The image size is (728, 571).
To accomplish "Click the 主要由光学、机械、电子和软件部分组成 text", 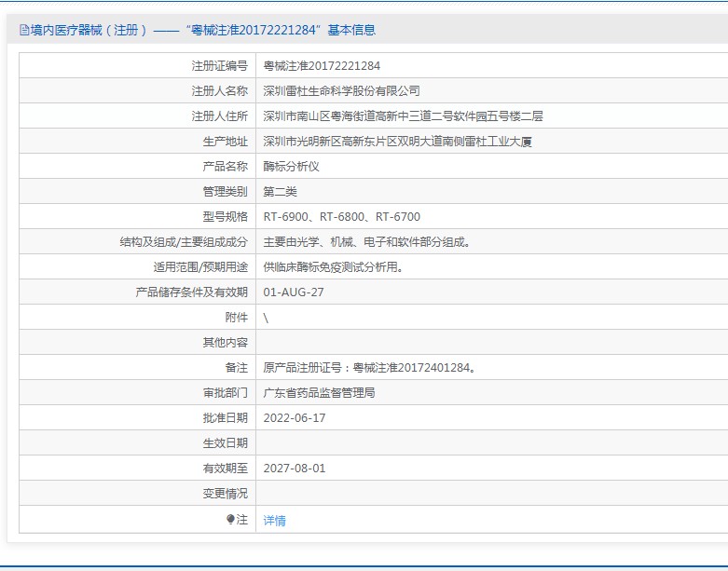I will (x=366, y=241).
